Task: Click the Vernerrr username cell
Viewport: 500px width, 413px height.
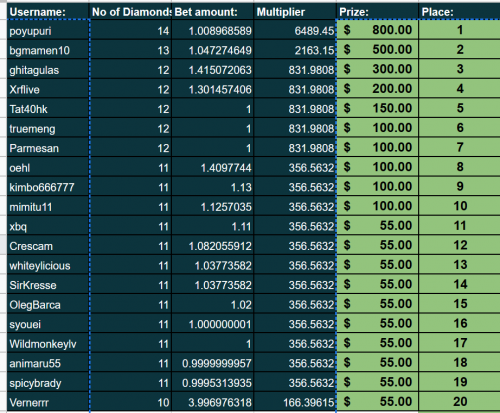Action: coord(48,402)
